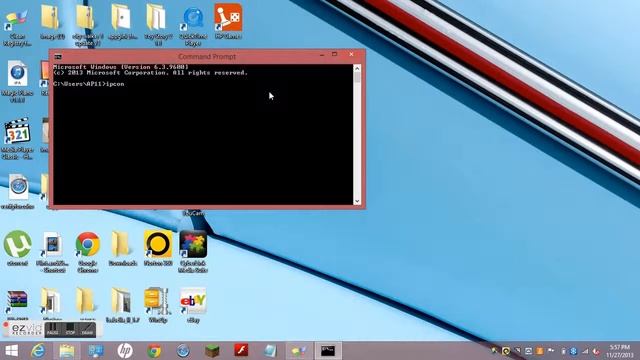The image size is (640, 360).
Task: Select the HP Games desktop shortcut
Action: (x=228, y=22)
